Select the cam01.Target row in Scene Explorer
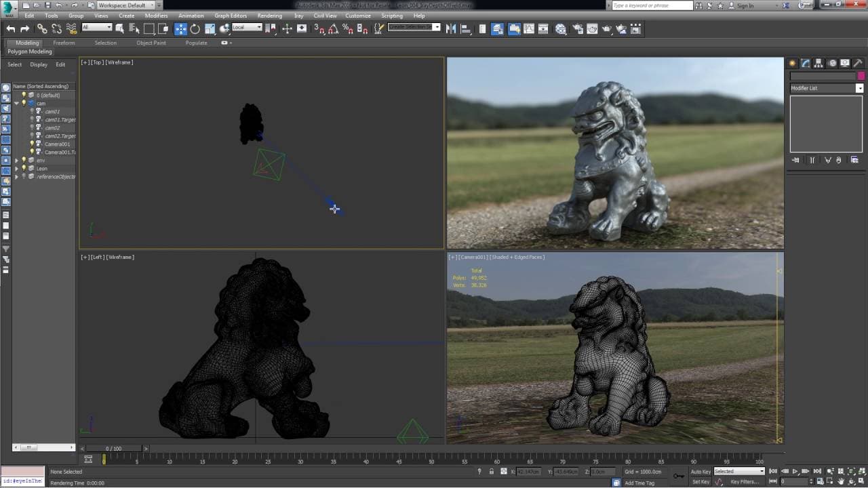This screenshot has height=488, width=868. point(60,119)
